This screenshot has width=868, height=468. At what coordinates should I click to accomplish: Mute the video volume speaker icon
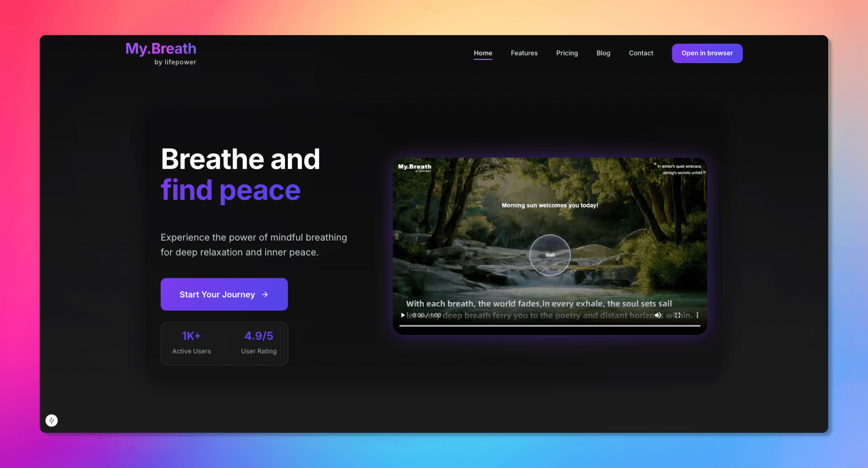click(658, 315)
